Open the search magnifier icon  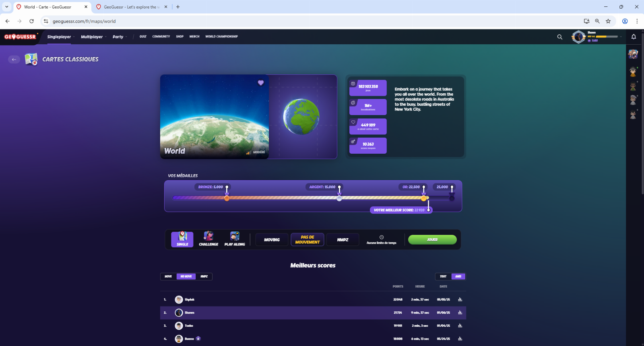(559, 37)
